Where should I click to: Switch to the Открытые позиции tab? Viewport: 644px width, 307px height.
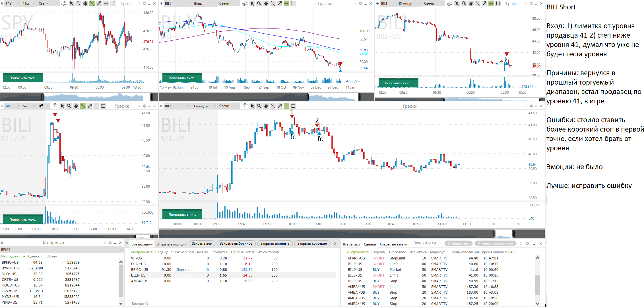171,244
